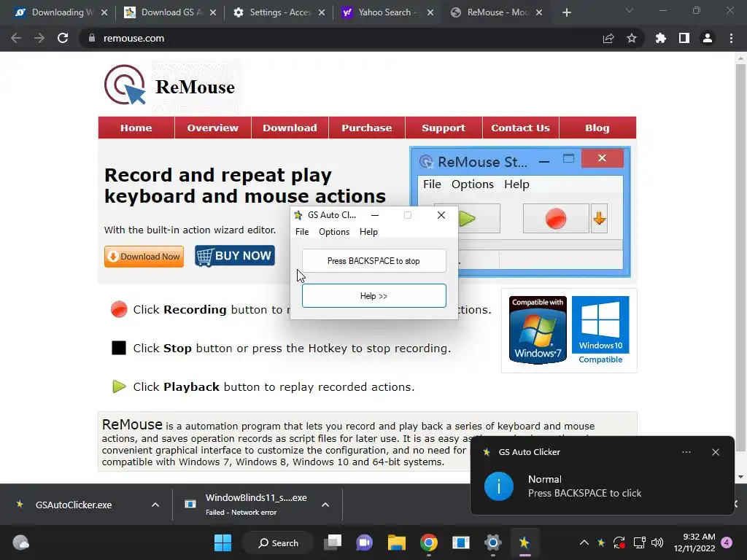Click the BUY NOW cart button
The height and width of the screenshot is (560, 747).
[x=235, y=256]
